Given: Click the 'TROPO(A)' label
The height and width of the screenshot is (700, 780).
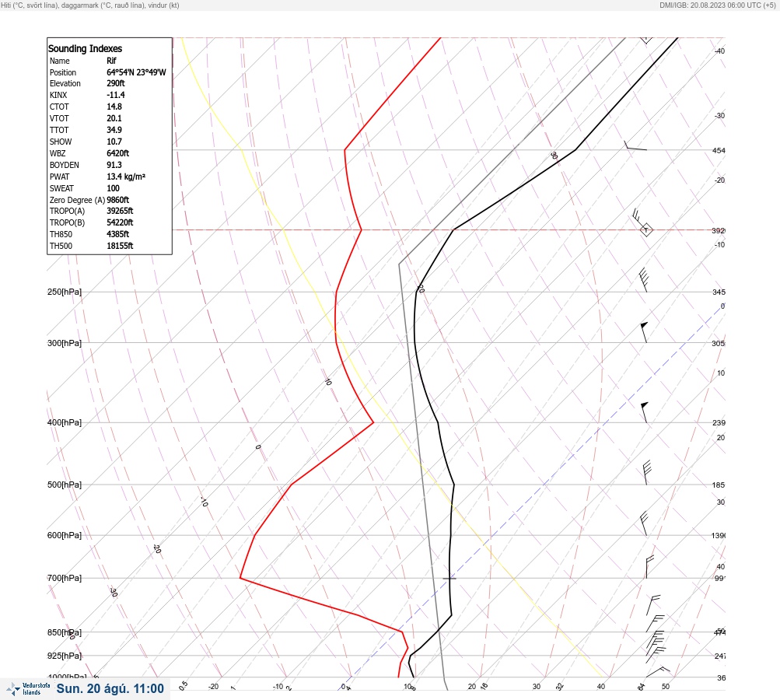Looking at the screenshot, I should (x=67, y=211).
